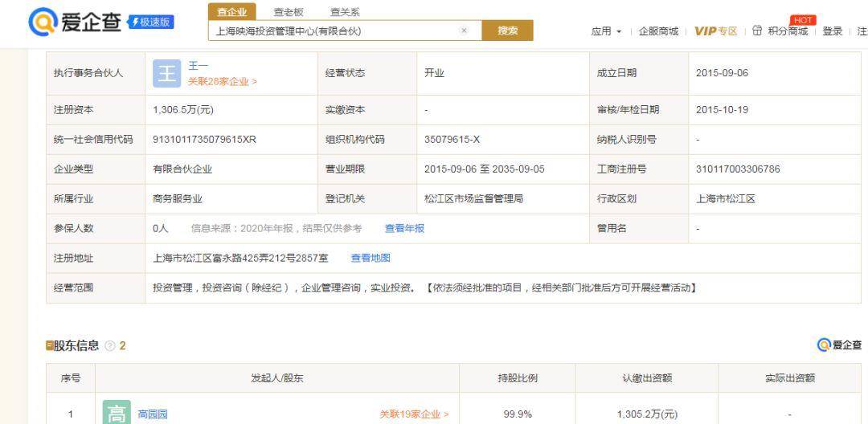This screenshot has height=424, width=868.
Task: Click the 登录 link
Action: (x=832, y=31)
